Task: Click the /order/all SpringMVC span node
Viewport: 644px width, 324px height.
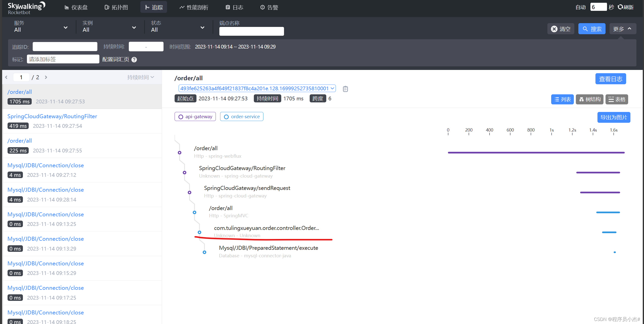Action: click(x=194, y=212)
